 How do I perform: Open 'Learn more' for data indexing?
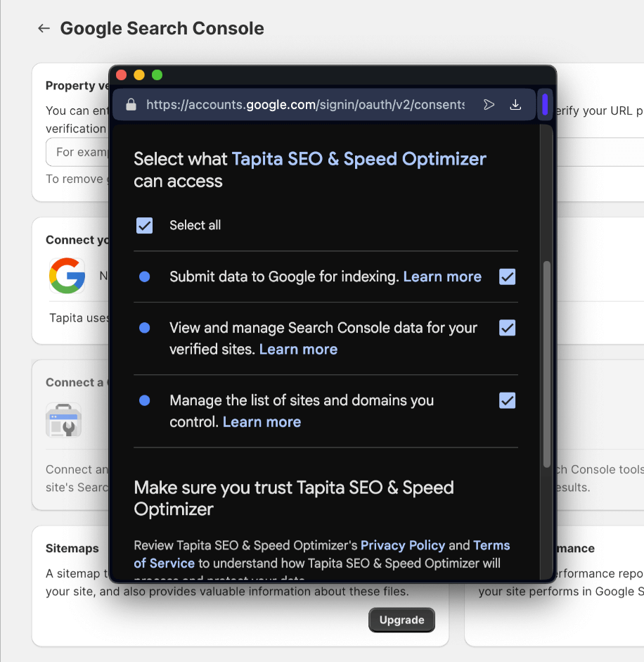(x=442, y=276)
